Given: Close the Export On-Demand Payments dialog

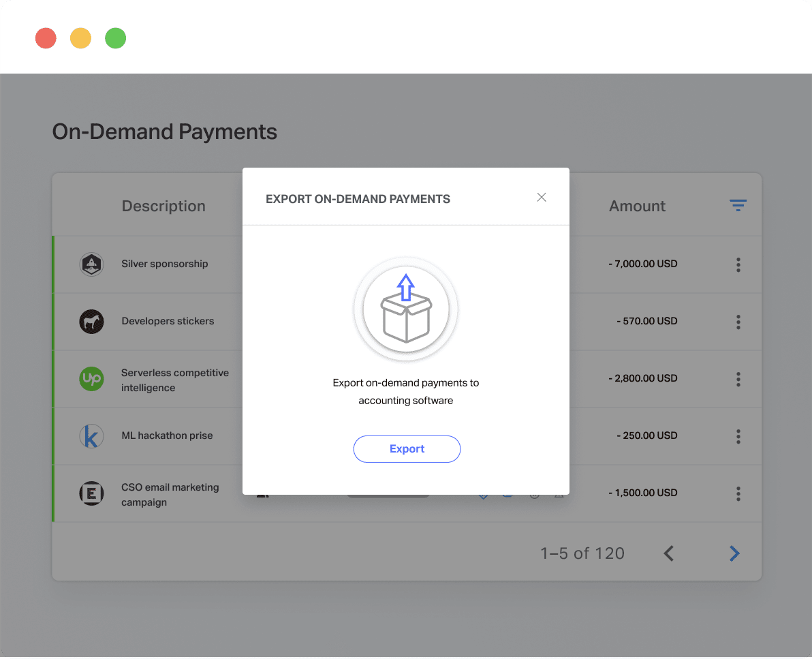Looking at the screenshot, I should click(x=542, y=198).
